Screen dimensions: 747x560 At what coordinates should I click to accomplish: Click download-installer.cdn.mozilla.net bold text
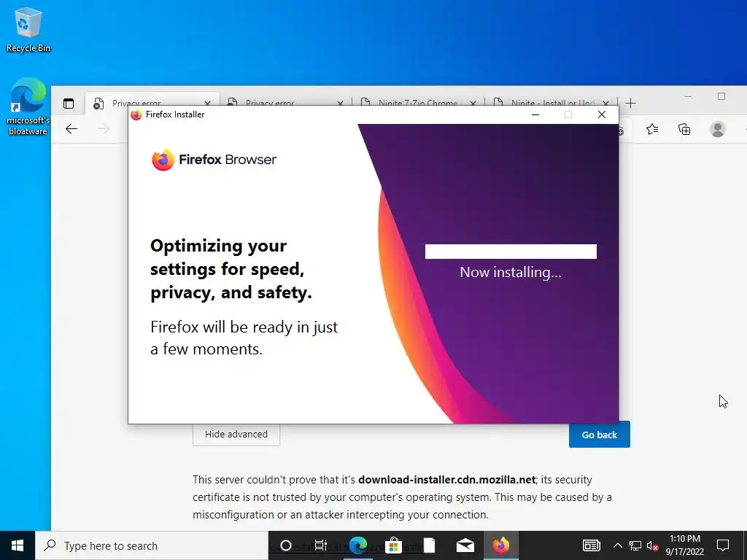[447, 480]
